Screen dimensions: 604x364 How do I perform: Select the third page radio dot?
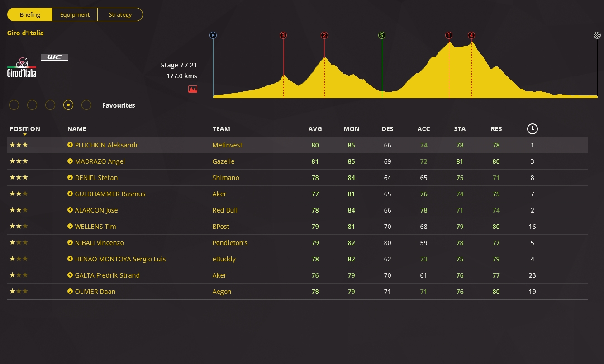click(x=50, y=105)
